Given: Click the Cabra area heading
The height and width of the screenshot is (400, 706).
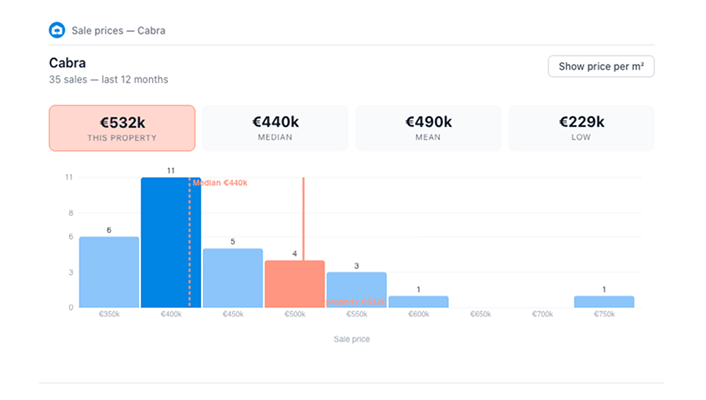Looking at the screenshot, I should 67,62.
